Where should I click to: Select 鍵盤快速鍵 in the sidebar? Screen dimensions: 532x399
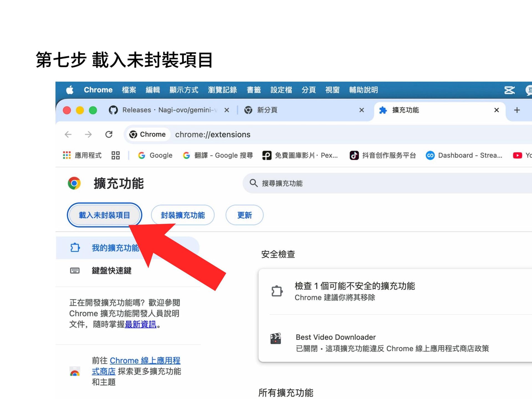(111, 271)
